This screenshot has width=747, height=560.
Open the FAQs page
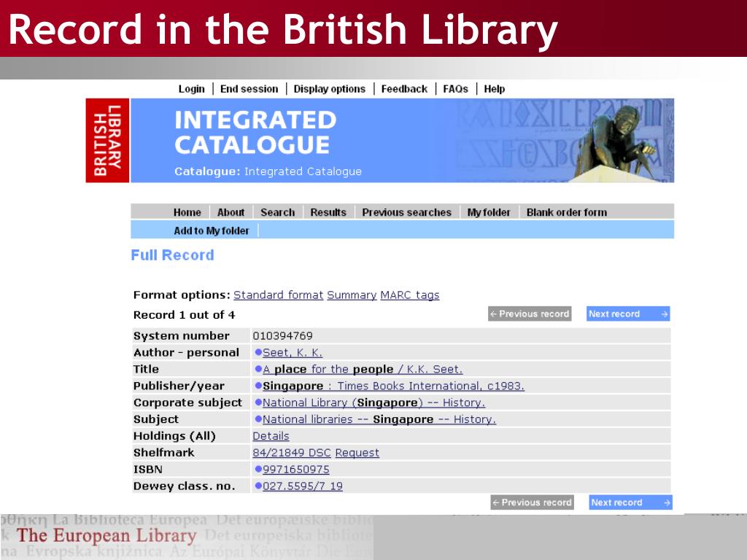tap(455, 89)
